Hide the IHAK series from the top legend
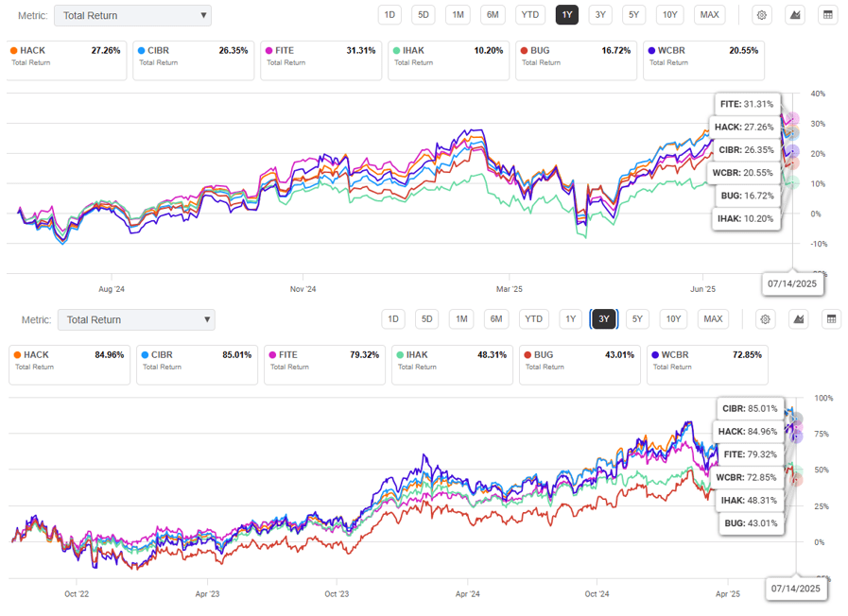 click(x=447, y=55)
